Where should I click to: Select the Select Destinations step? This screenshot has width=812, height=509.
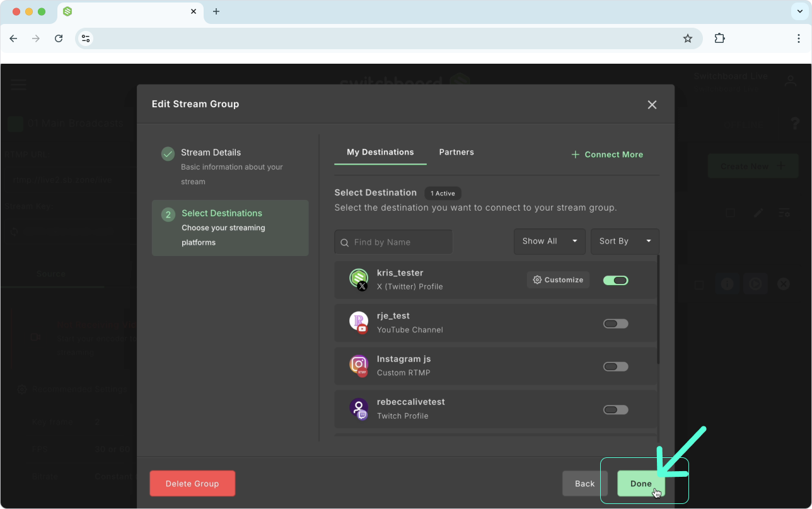click(x=230, y=228)
